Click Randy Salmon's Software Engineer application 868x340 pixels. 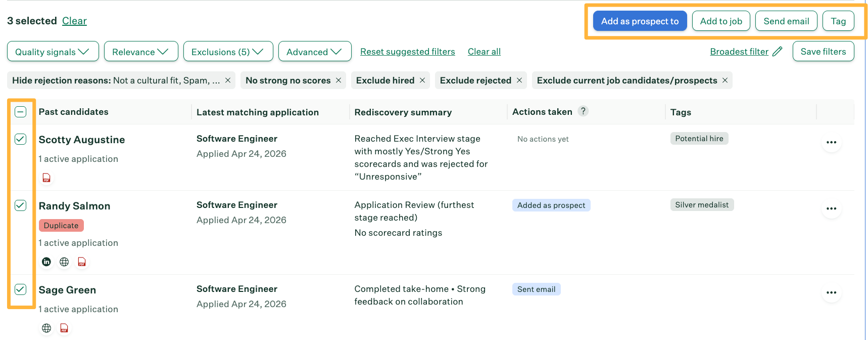[237, 205]
